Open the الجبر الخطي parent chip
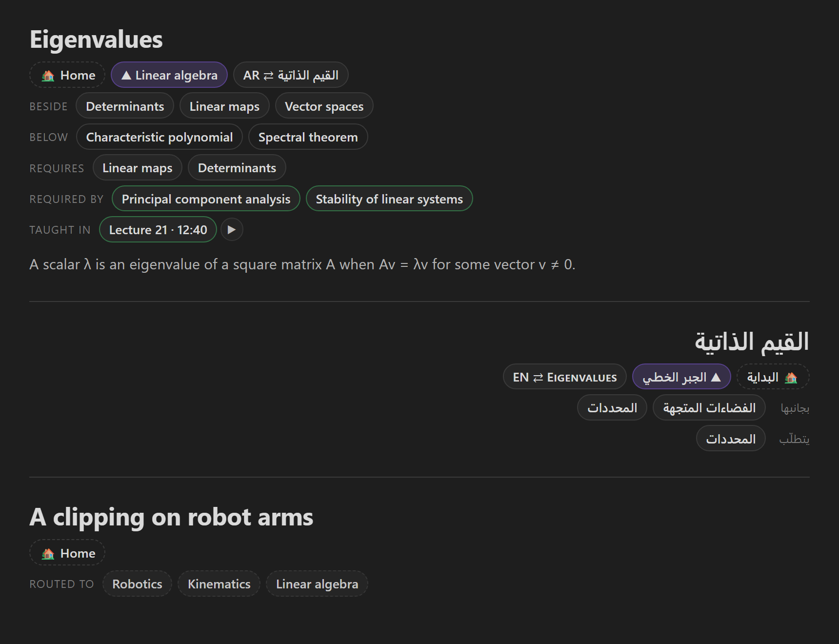 (x=681, y=377)
